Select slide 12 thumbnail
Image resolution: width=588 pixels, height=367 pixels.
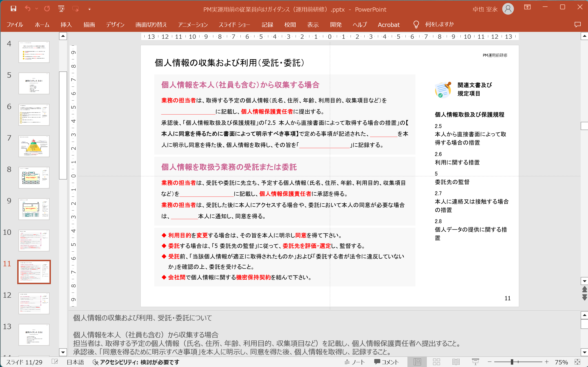[x=34, y=304]
